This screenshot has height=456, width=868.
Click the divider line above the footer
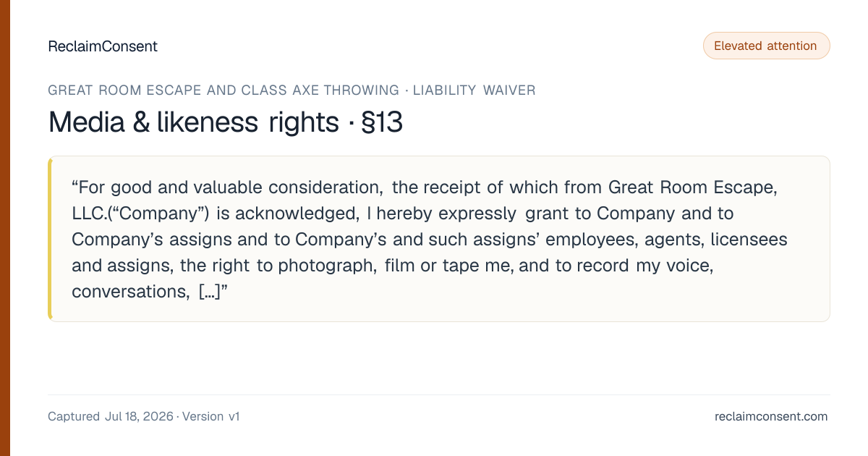(439, 394)
